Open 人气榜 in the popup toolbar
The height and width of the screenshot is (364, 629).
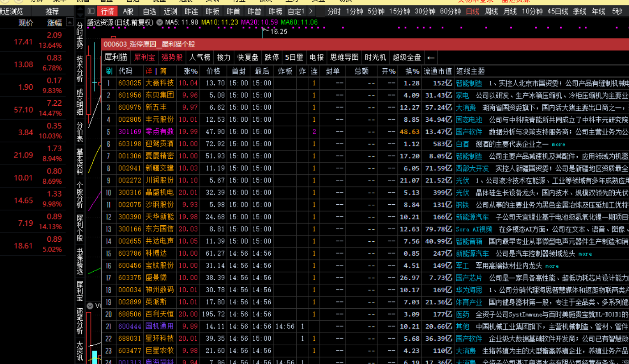click(x=200, y=58)
